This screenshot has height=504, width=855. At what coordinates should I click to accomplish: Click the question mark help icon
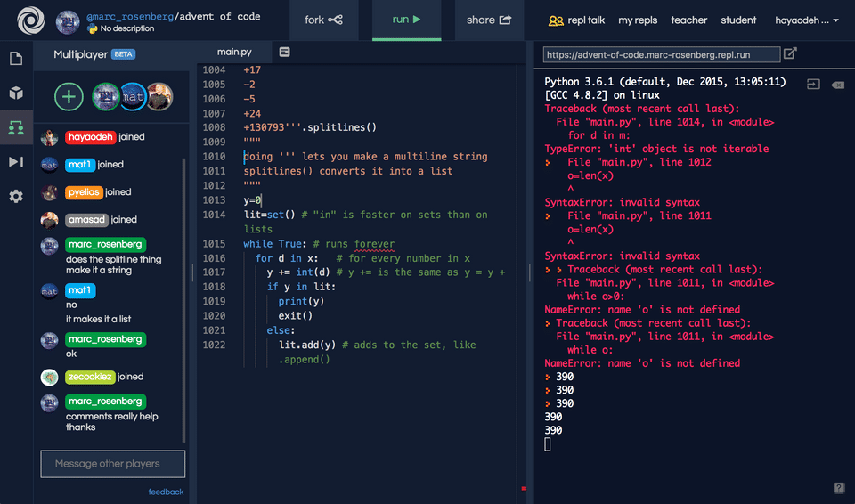pos(839,488)
